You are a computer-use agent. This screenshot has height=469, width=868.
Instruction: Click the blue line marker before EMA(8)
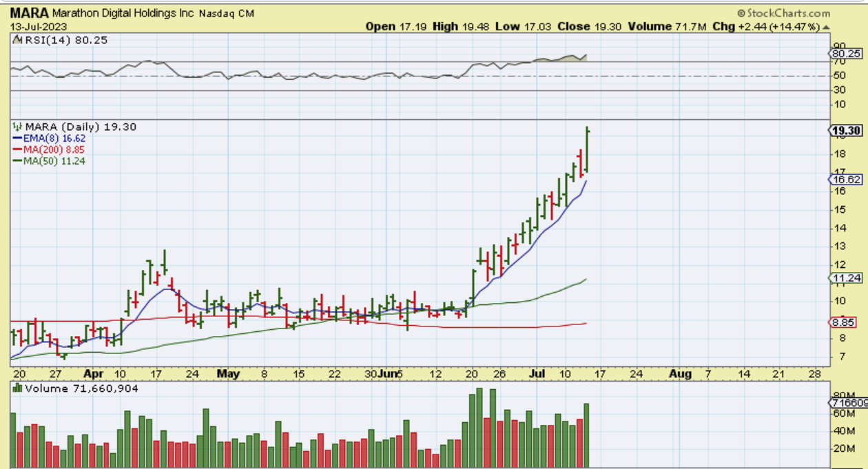pyautogui.click(x=17, y=138)
